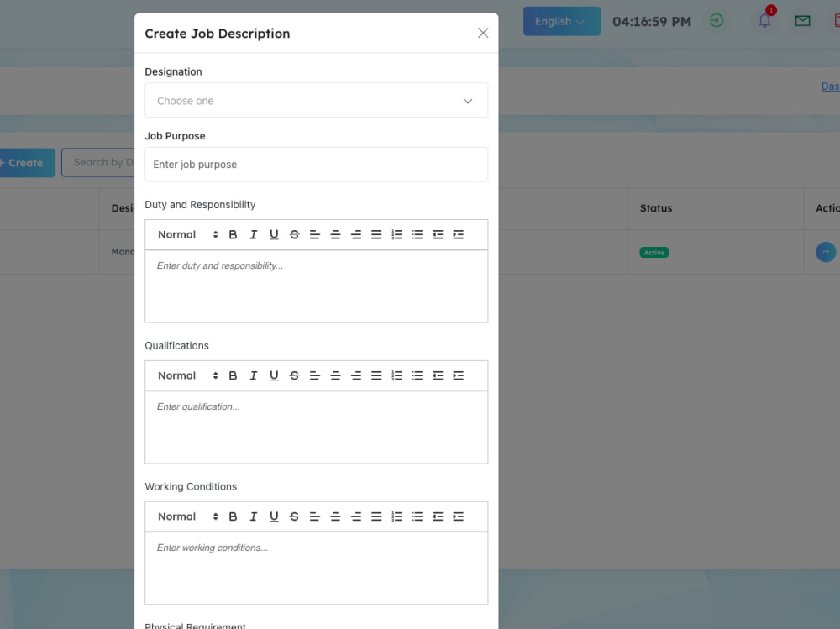
Task: Insert ordered list in Working Conditions editor
Action: [397, 516]
